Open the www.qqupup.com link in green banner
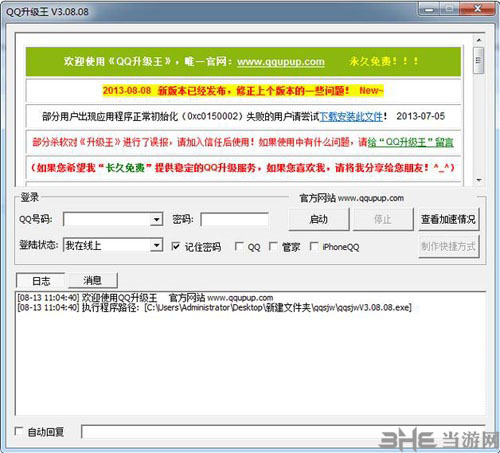The image size is (500, 453). pyautogui.click(x=281, y=62)
